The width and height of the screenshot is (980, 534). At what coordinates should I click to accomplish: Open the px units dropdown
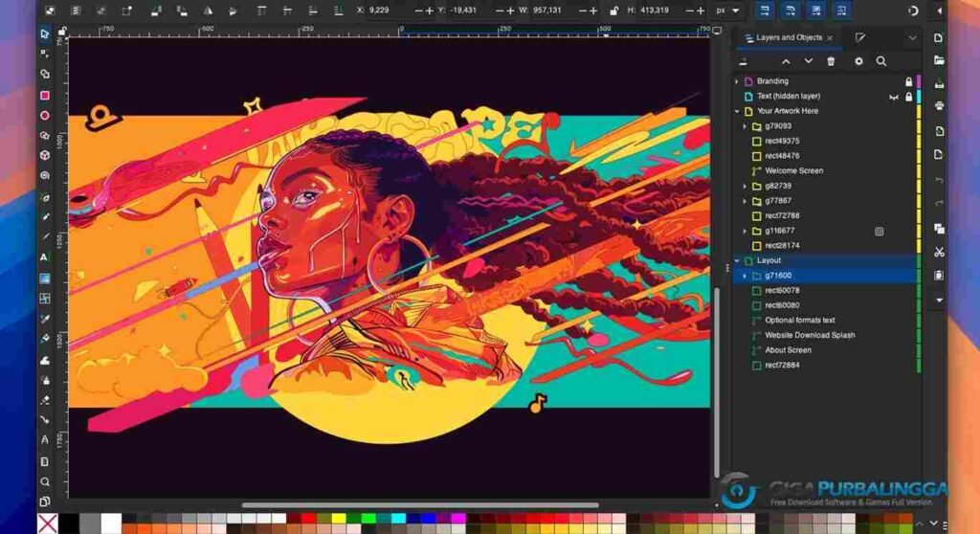point(728,11)
